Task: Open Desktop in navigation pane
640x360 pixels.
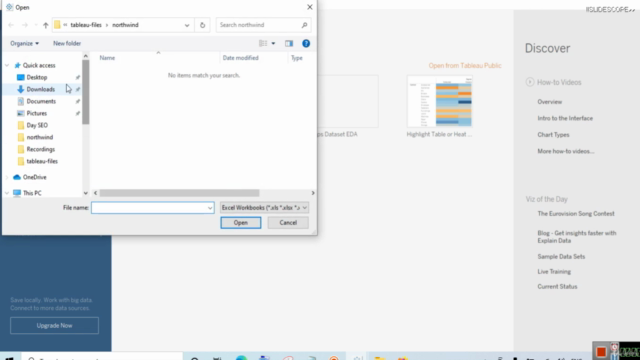Action: click(37, 77)
